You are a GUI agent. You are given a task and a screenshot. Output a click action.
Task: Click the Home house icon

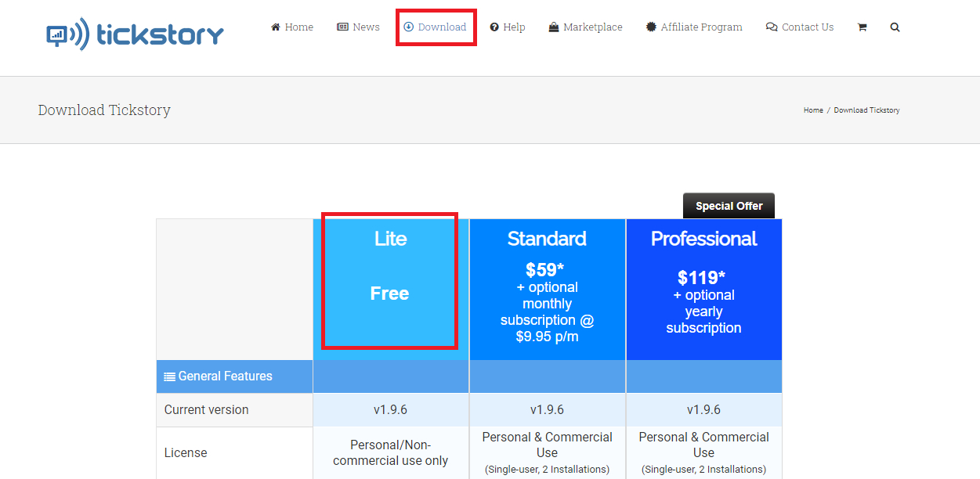pos(276,27)
